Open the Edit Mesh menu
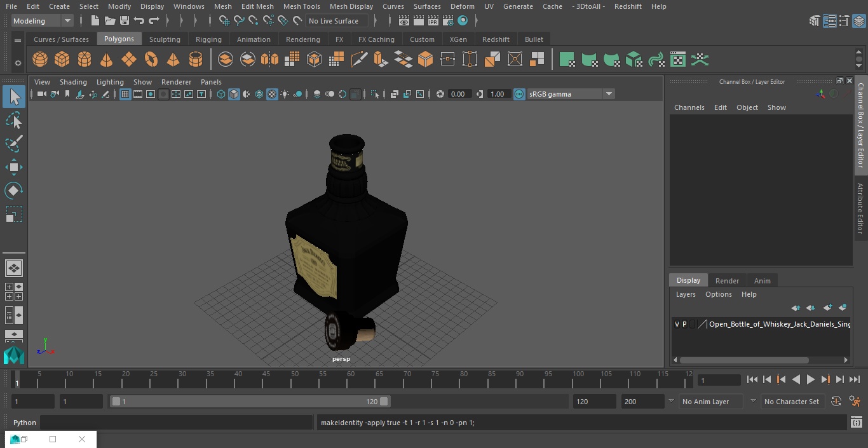 257,6
